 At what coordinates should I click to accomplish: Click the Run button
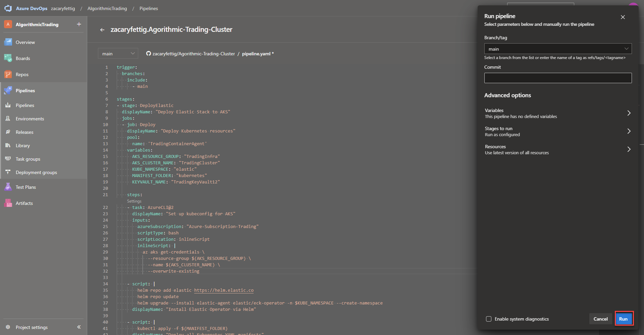[x=623, y=319]
